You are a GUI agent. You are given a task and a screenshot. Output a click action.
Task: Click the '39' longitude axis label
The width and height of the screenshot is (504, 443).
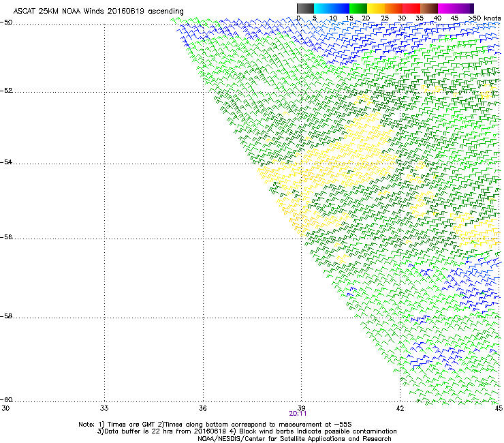coord(301,408)
